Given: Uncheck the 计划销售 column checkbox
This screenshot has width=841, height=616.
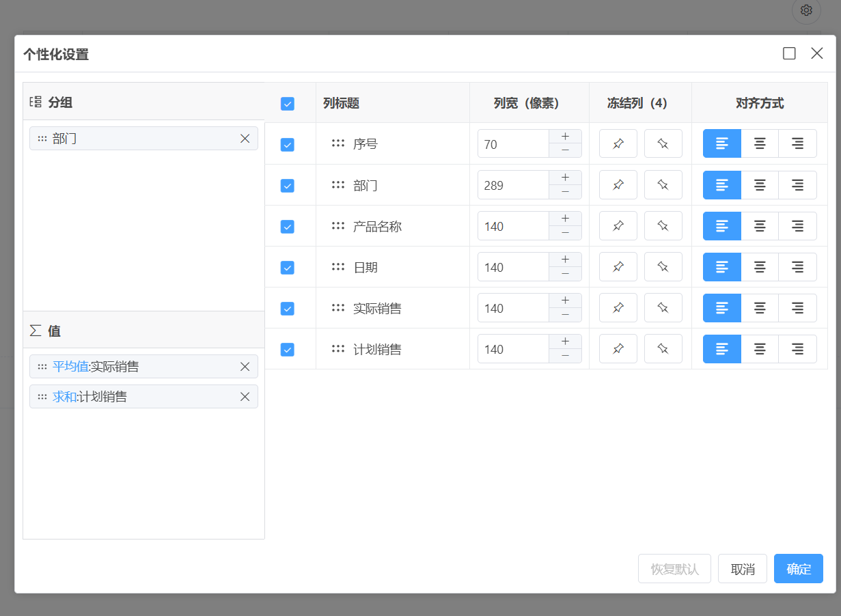Looking at the screenshot, I should [x=288, y=350].
